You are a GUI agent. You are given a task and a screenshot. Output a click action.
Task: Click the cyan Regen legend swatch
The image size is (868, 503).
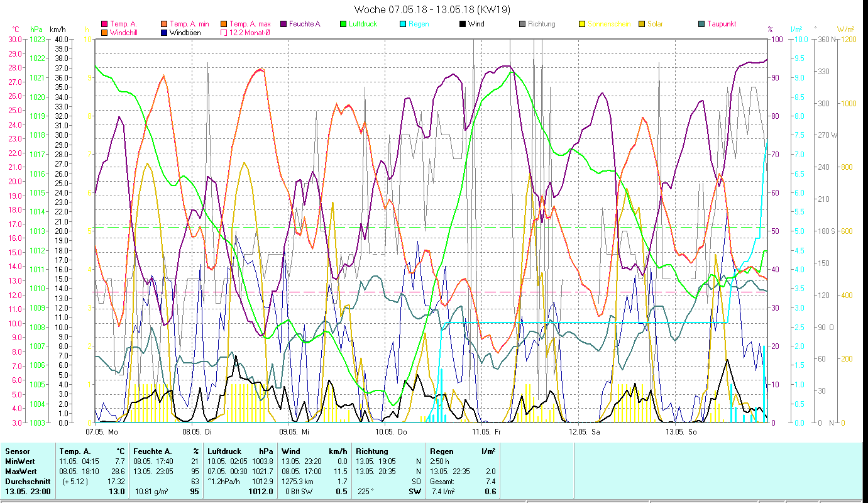403,24
